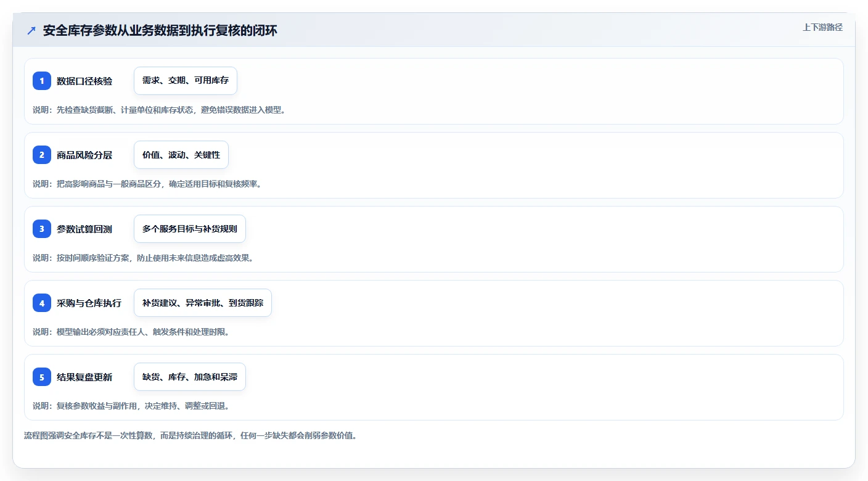The width and height of the screenshot is (868, 481).
Task: Click the step 3 number badge
Action: pos(42,229)
